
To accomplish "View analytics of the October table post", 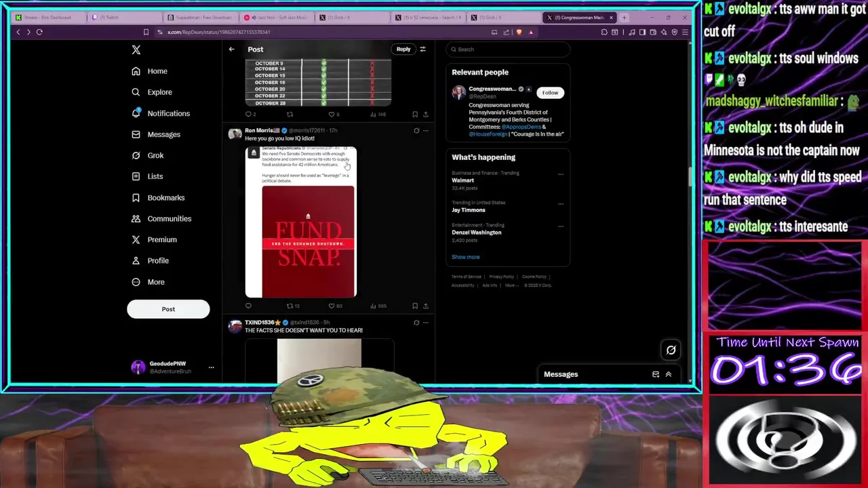I will [378, 115].
